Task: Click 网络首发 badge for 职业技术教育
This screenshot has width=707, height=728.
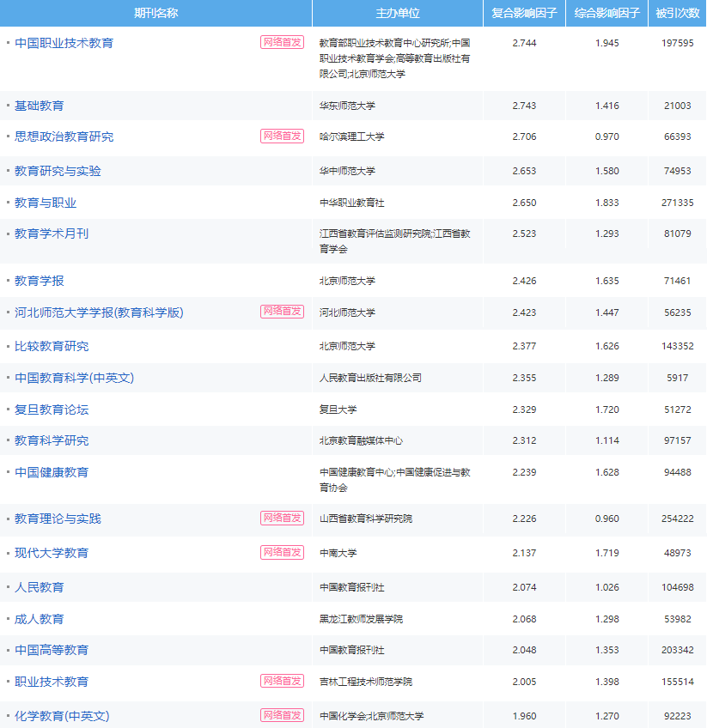Action: coord(282,681)
